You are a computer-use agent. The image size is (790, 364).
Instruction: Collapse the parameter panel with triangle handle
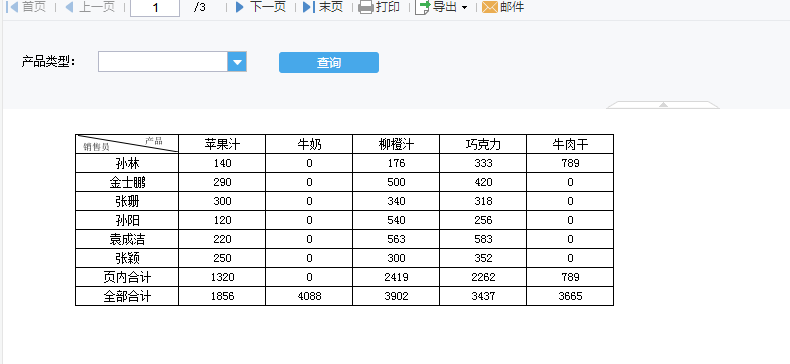[663, 104]
